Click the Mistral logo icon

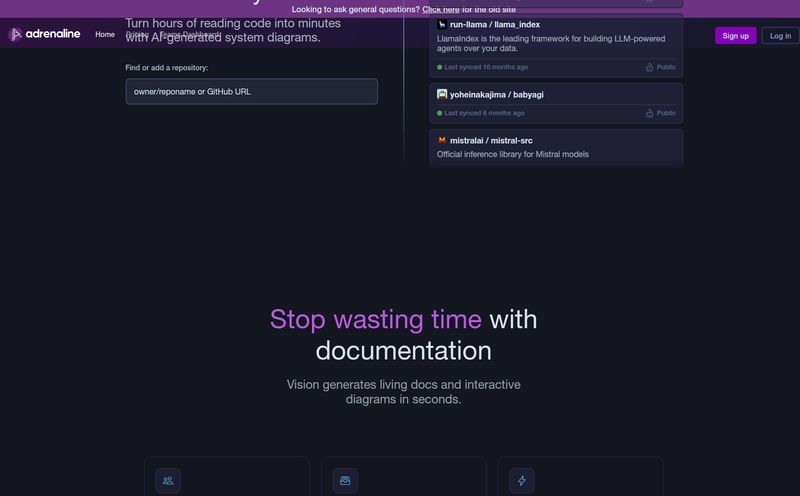pyautogui.click(x=442, y=140)
